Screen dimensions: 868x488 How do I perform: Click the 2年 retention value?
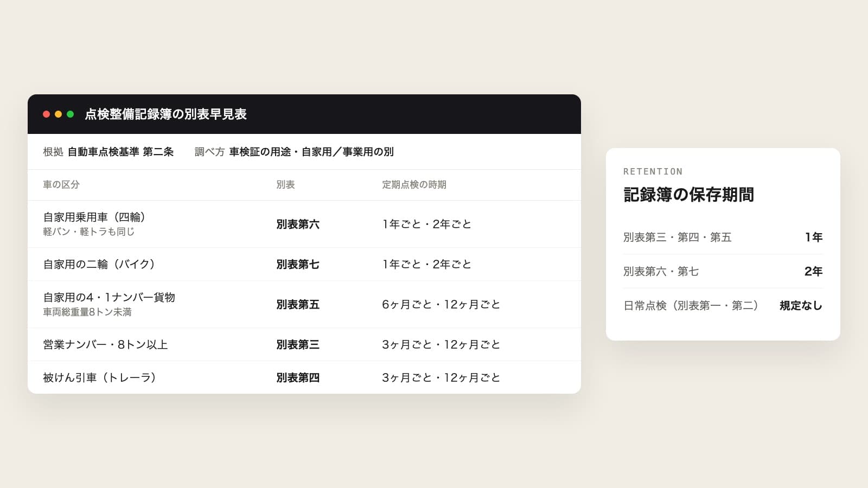[813, 271]
